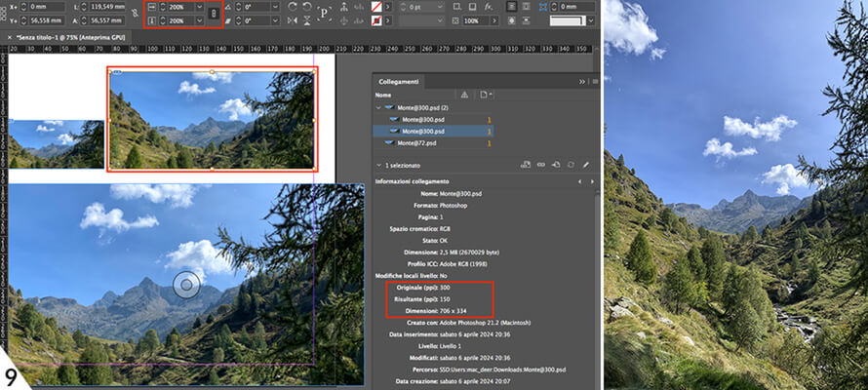868x390 pixels.
Task: Click the rotate 90° clockwise icon
Action: 293,7
